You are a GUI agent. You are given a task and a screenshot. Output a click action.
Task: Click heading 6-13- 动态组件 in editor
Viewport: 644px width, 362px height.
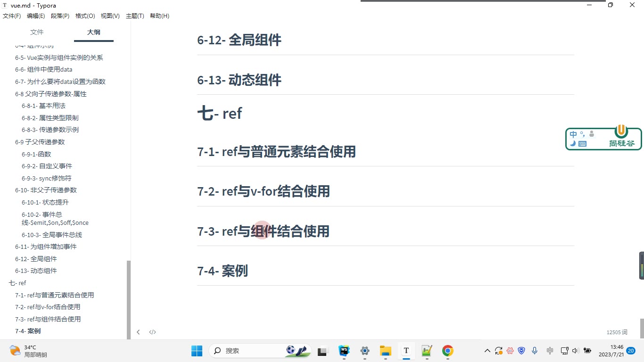[x=239, y=80]
